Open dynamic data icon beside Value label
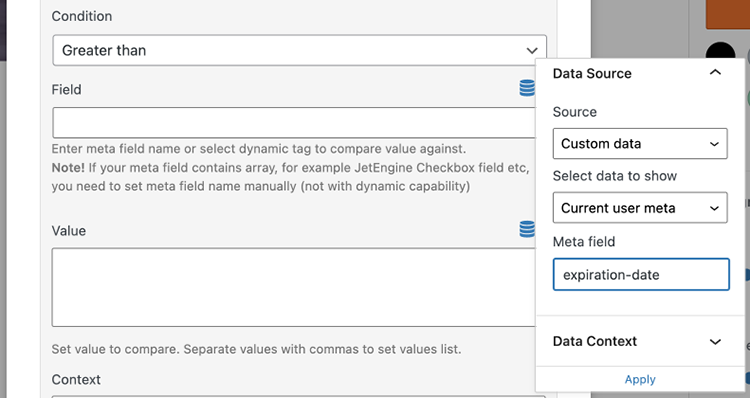The height and width of the screenshot is (398, 750). [x=527, y=229]
